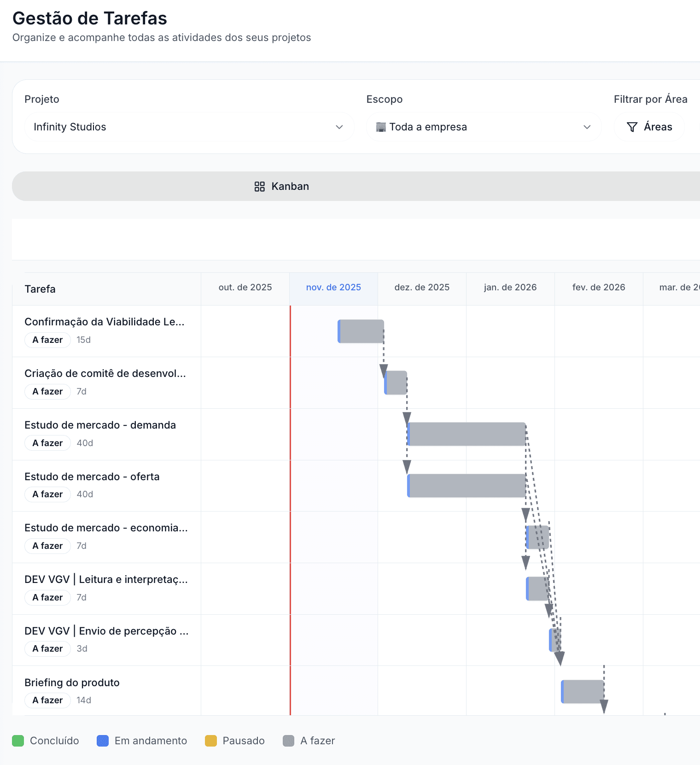Click the Áreas filter button
The image size is (700, 765).
649,127
